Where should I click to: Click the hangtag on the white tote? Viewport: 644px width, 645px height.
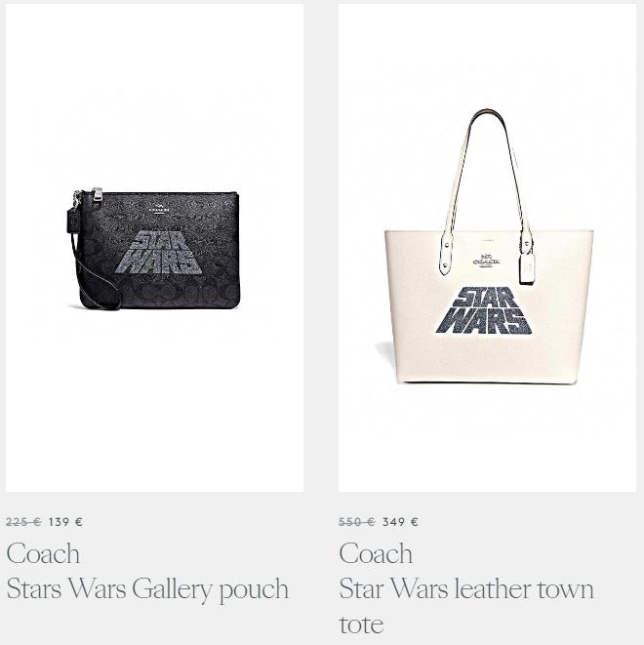click(x=527, y=267)
